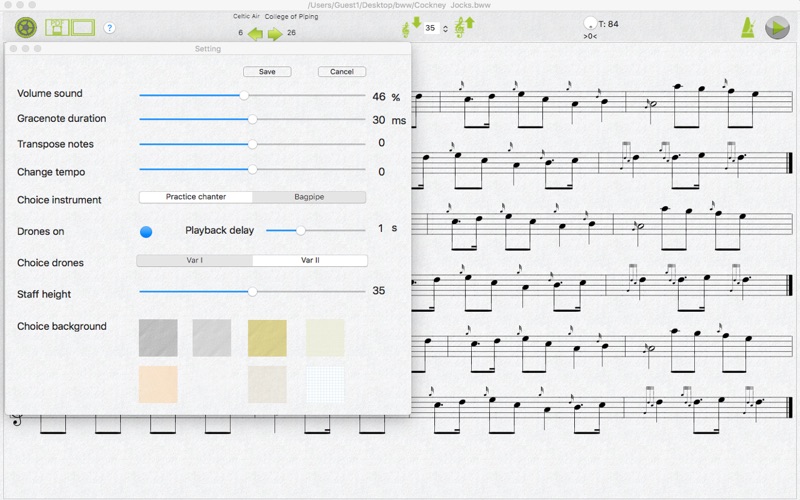Click the 'Choice background' label

[62, 327]
